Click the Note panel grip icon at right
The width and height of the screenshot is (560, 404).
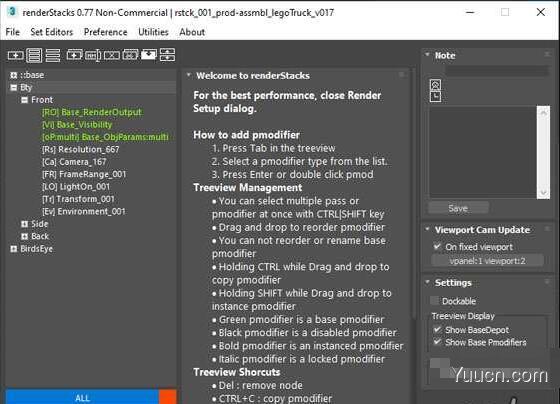coord(547,55)
